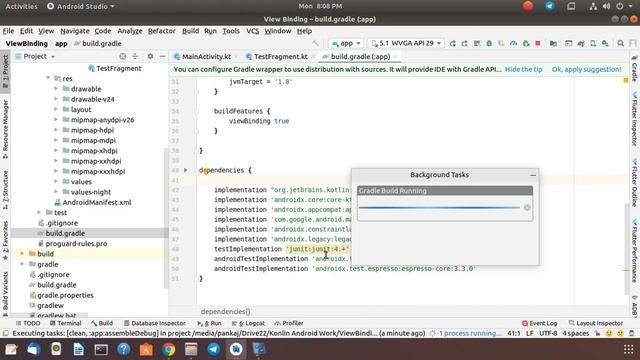Screen dimensions: 640x360
Task: Click the Gradle build progress bar
Action: coord(439,208)
